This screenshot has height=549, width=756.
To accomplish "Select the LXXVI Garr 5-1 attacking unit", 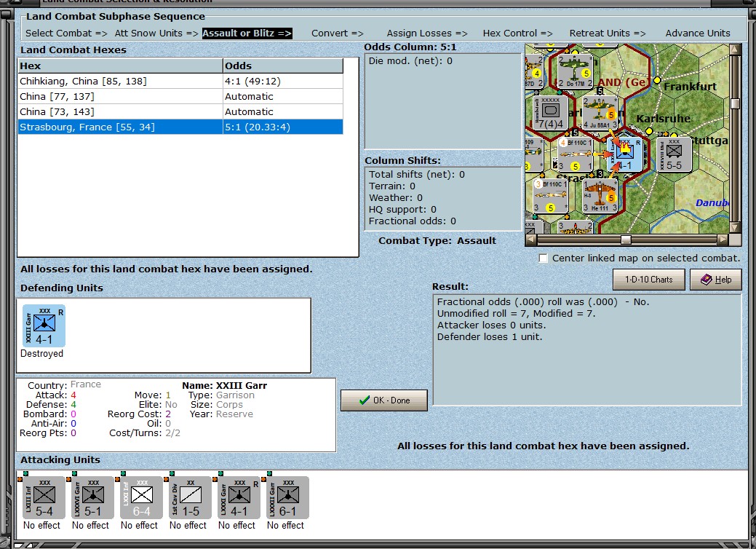I will (x=92, y=498).
